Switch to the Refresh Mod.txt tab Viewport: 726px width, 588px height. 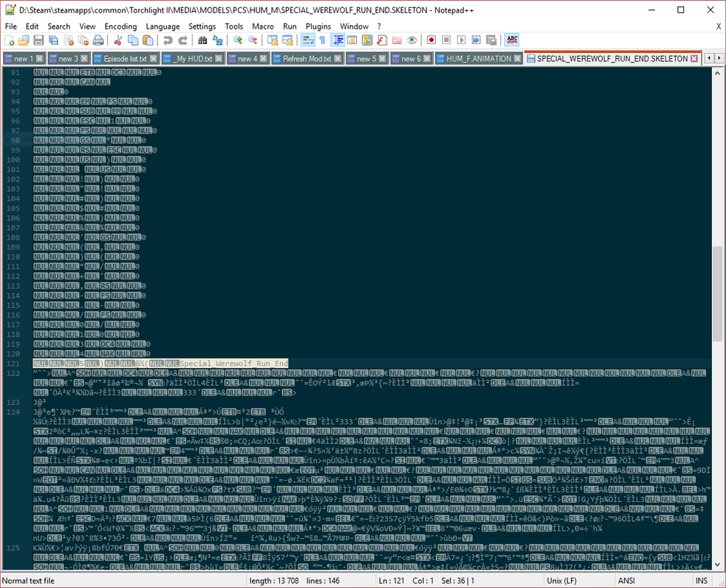pos(307,59)
